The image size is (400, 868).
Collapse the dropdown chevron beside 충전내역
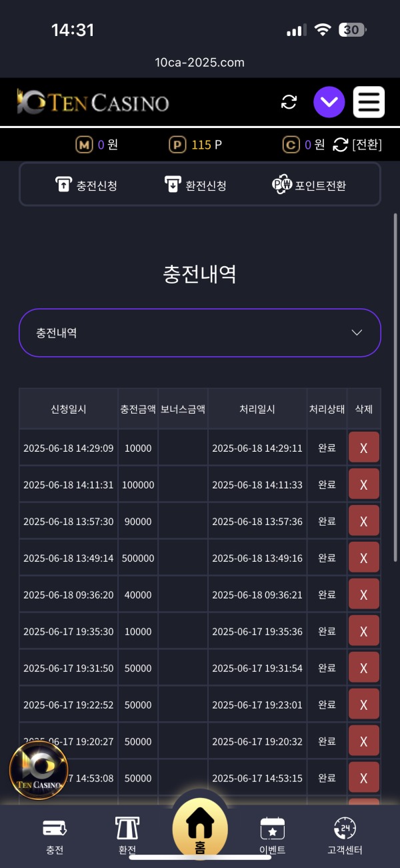pyautogui.click(x=357, y=332)
